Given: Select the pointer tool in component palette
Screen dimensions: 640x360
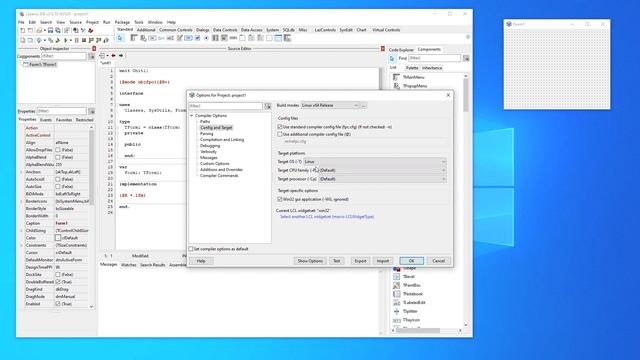Looking at the screenshot, I should [120, 38].
